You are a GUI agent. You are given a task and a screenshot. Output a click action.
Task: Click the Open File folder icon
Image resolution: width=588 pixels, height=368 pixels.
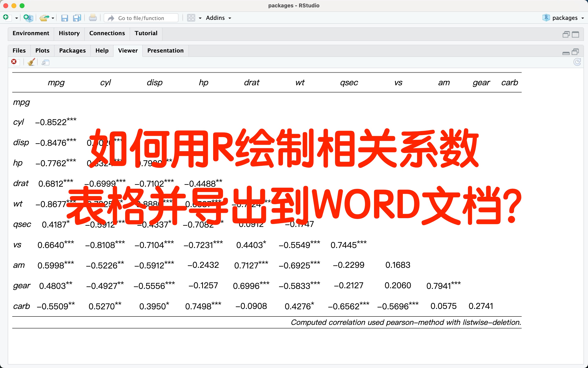[x=44, y=18]
